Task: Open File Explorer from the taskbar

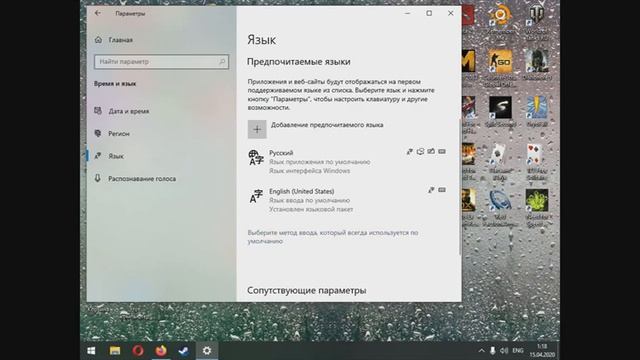Action: (115, 351)
